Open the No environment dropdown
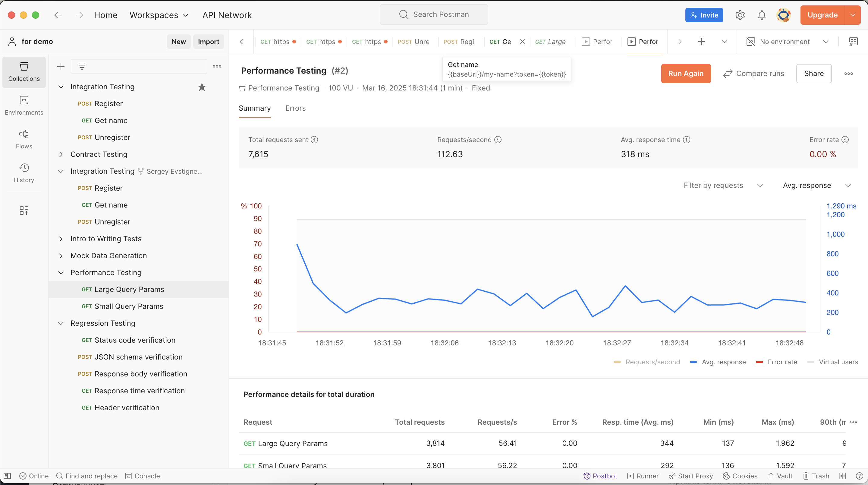This screenshot has width=868, height=485. click(x=787, y=42)
